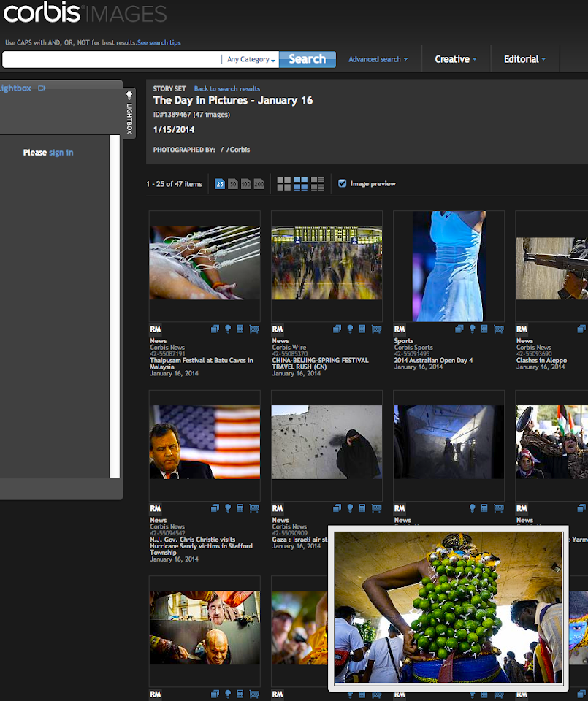Viewport: 588px width, 701px height.
Task: Switch to thumbnail grid with captions view
Action: [x=300, y=184]
